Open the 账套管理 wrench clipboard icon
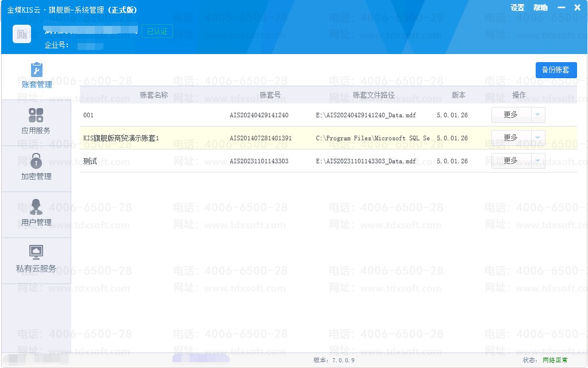This screenshot has width=588, height=368. click(36, 70)
